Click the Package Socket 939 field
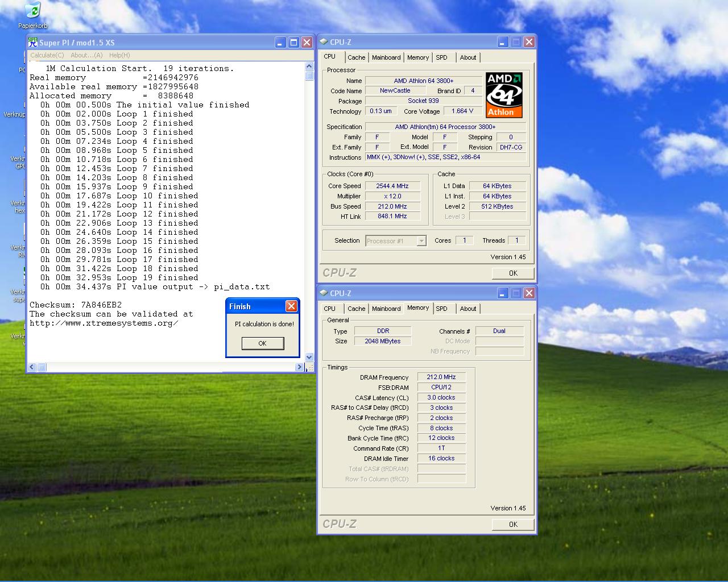Image resolution: width=728 pixels, height=582 pixels. [424, 101]
